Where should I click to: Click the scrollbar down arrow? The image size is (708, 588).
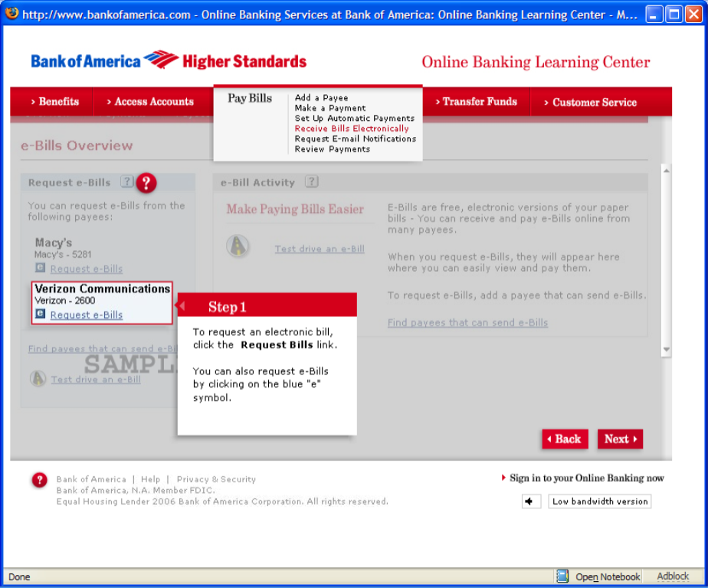click(666, 349)
